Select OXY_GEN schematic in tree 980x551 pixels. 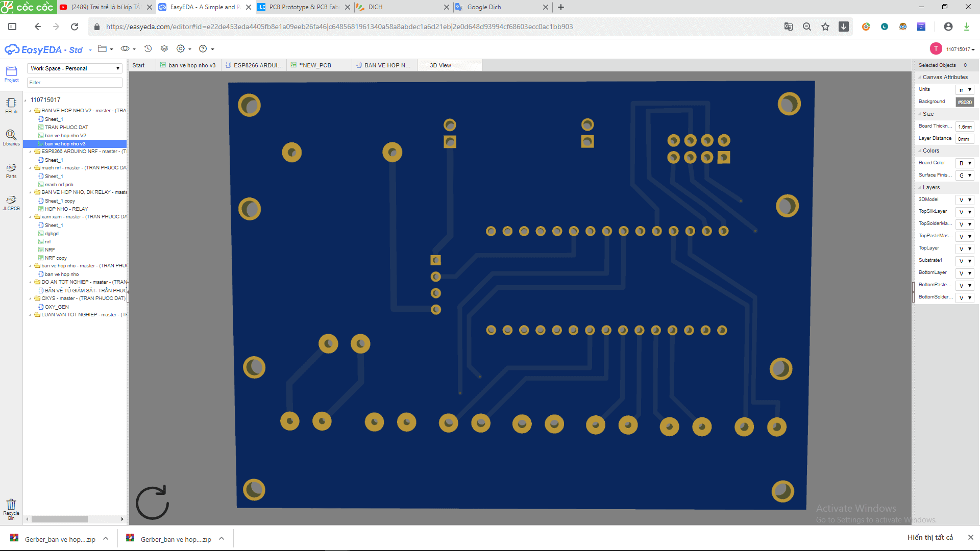tap(54, 307)
